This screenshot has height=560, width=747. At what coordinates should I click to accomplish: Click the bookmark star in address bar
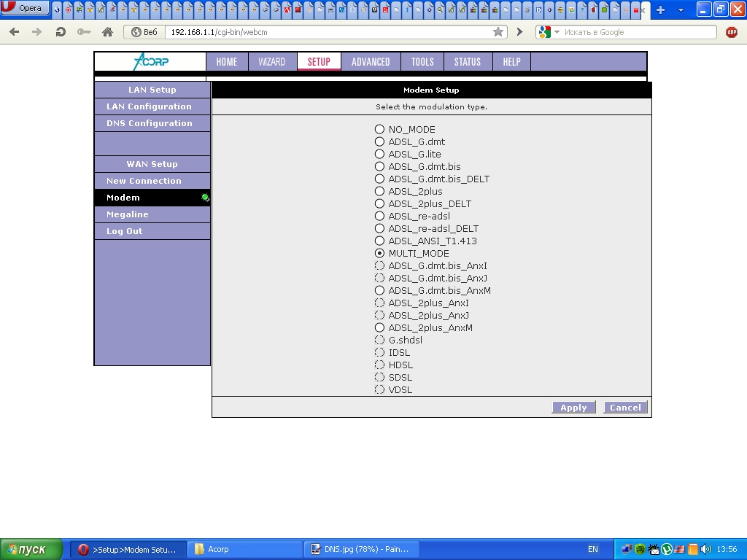498,32
